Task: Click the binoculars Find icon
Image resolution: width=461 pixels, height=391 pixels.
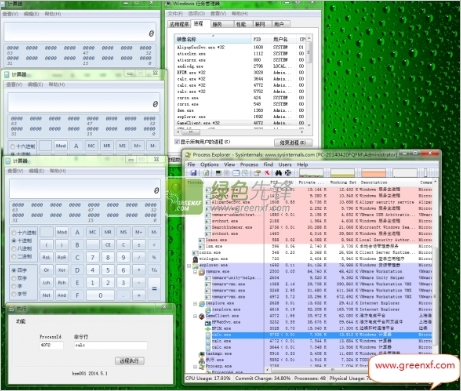Action: click(279, 173)
